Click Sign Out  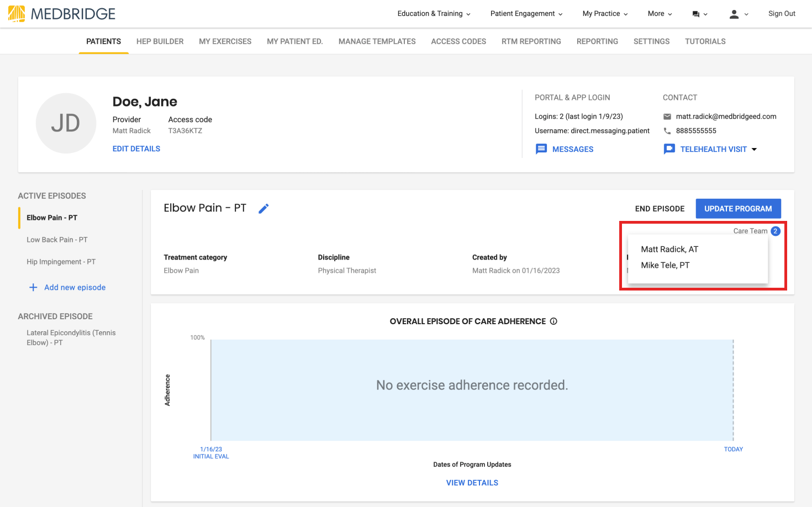(782, 14)
